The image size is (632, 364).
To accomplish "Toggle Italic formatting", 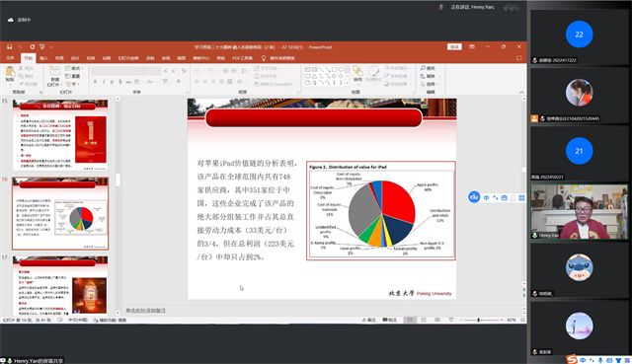I will (x=104, y=82).
